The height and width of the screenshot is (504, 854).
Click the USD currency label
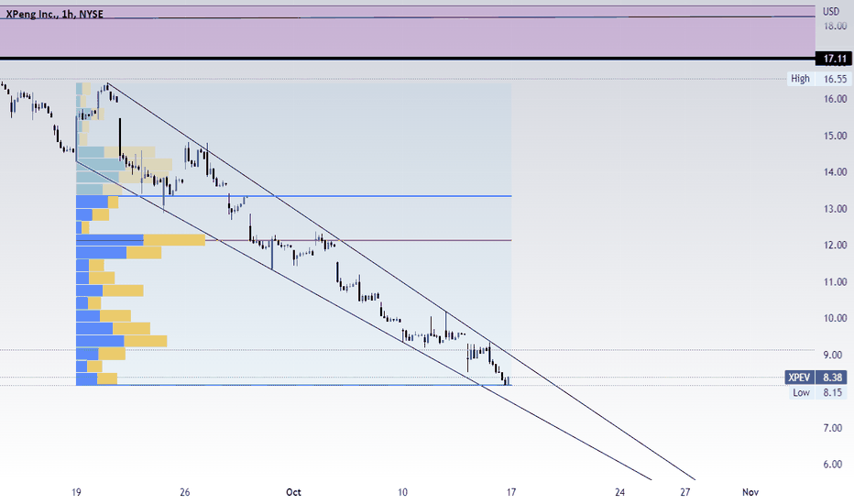coord(830,11)
